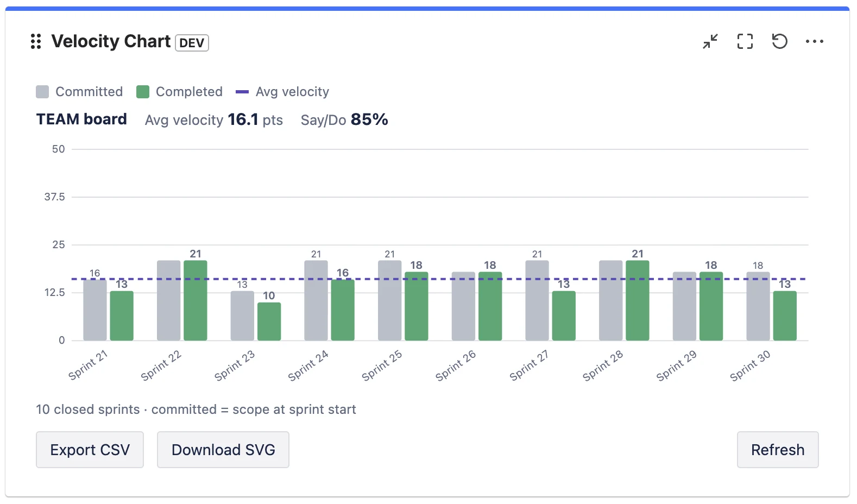857x504 pixels.
Task: Select Sprint 26 committed gray bar
Action: click(x=463, y=306)
